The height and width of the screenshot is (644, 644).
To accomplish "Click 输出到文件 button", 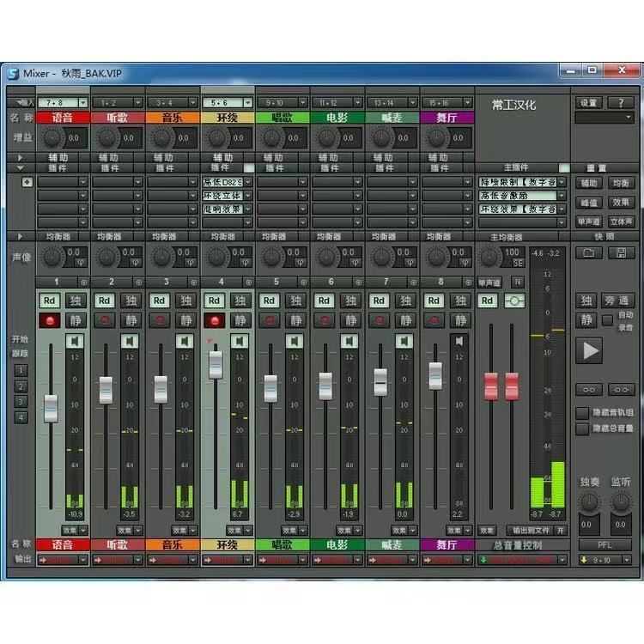I will coord(531,531).
